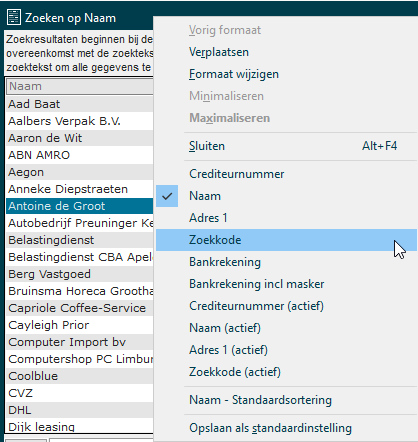
Task: Select Naam - Standaardsortering entry
Action: coord(286,400)
